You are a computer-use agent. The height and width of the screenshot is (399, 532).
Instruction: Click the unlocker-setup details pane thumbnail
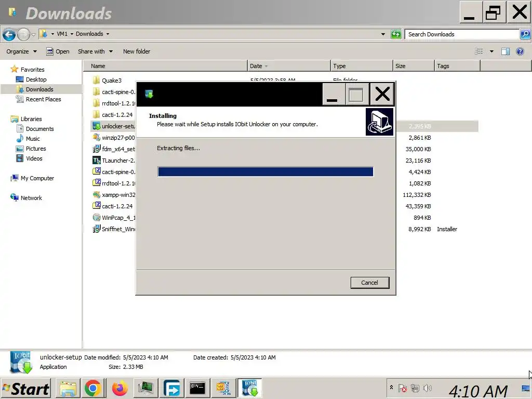coord(21,362)
